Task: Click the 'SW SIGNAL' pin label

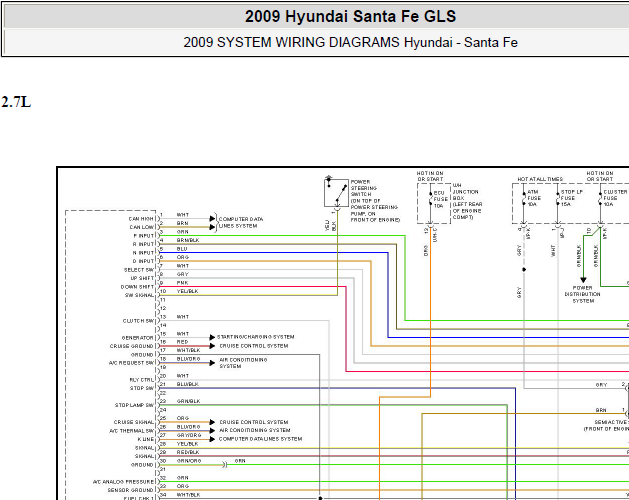Action: pos(140,295)
